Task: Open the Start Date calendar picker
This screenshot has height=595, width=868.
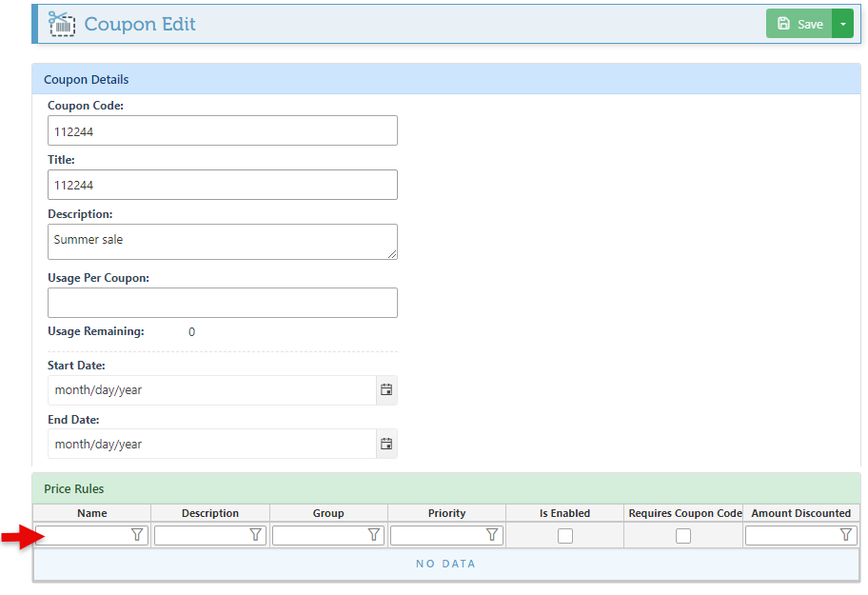Action: (x=386, y=390)
